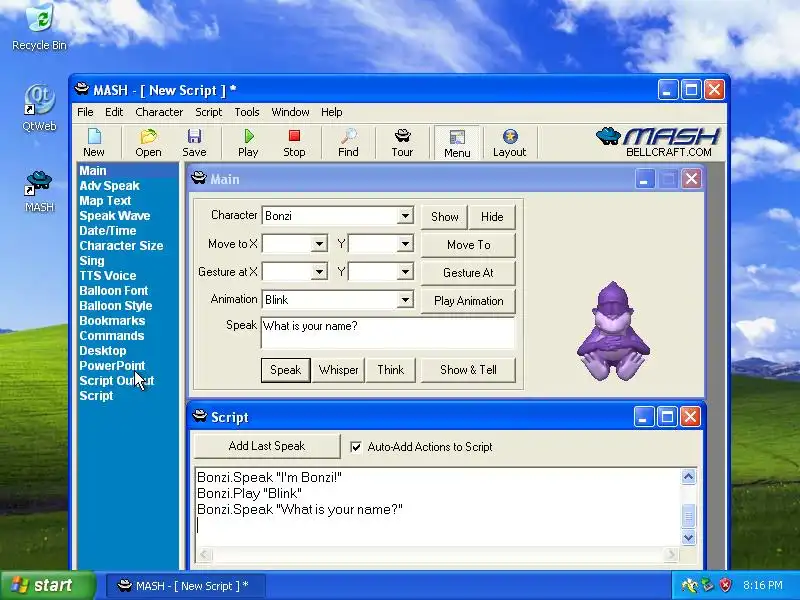800x600 pixels.
Task: Click in the Speak text field
Action: (388, 333)
